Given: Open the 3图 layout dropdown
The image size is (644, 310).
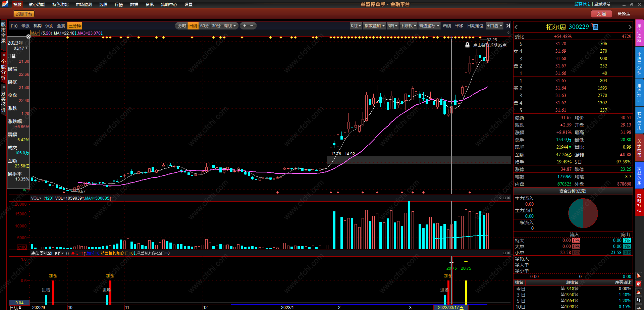Looking at the screenshot, I should 392,25.
